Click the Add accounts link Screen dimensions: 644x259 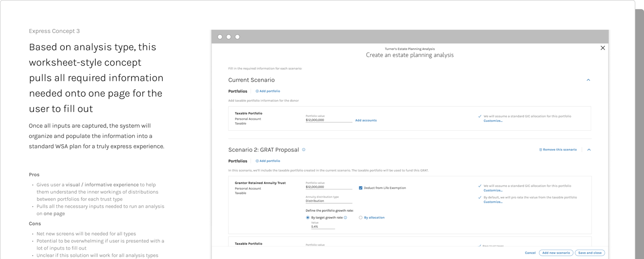tap(366, 120)
